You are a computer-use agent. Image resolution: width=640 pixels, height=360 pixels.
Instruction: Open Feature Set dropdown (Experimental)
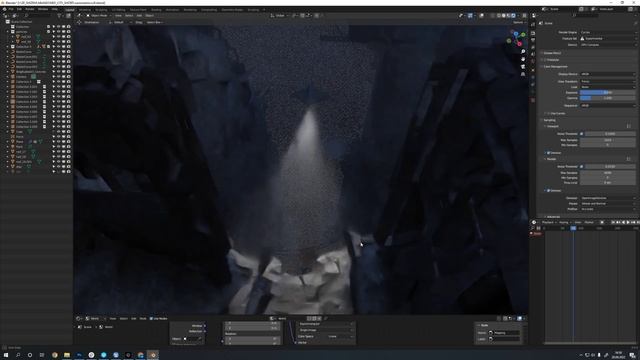[x=607, y=38]
